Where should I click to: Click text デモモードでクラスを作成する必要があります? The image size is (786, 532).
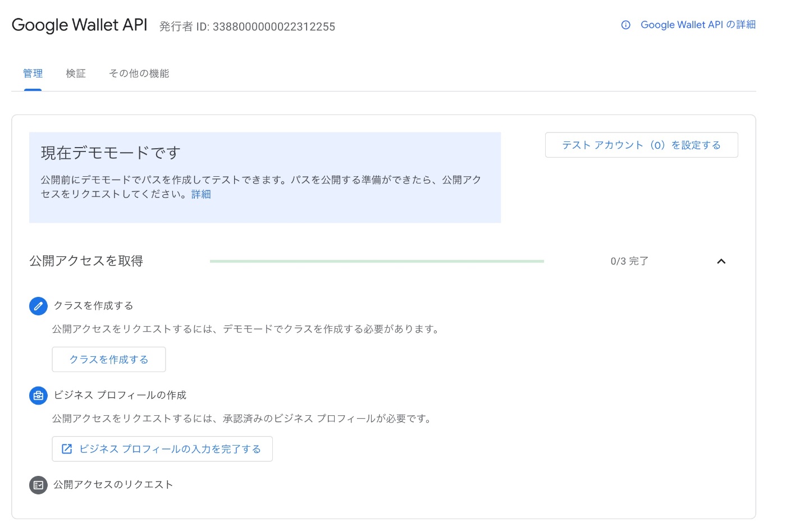pyautogui.click(x=331, y=329)
